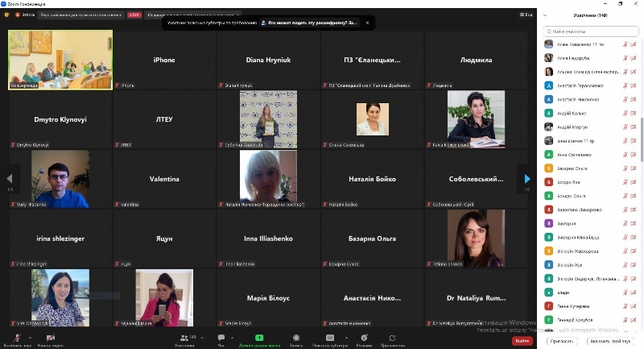Open the Apps icon in bottom toolbar

tap(392, 338)
